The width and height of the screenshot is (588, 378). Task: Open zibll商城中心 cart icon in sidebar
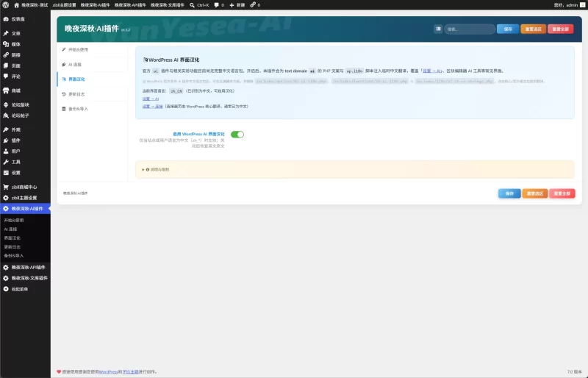click(x=6, y=187)
